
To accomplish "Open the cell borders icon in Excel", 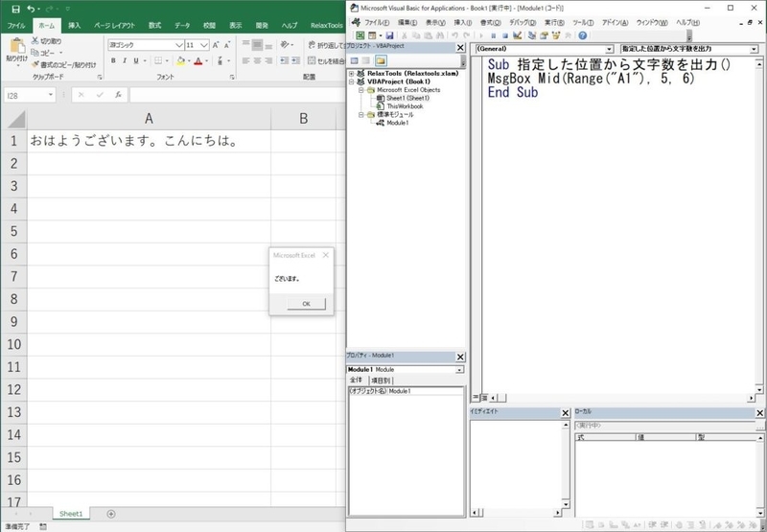I will 158,60.
